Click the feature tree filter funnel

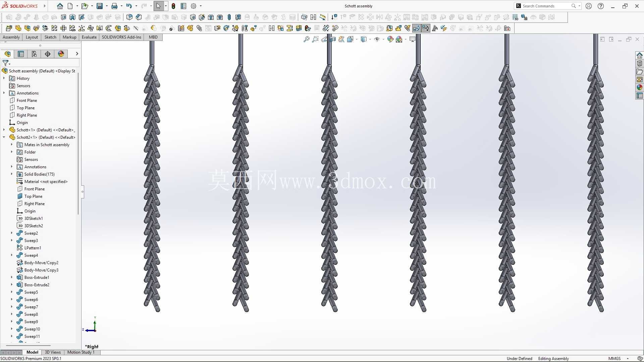click(6, 63)
